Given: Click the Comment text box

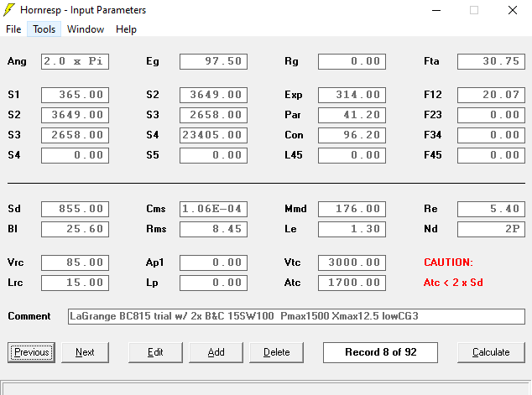Looking at the screenshot, I should (x=296, y=316).
